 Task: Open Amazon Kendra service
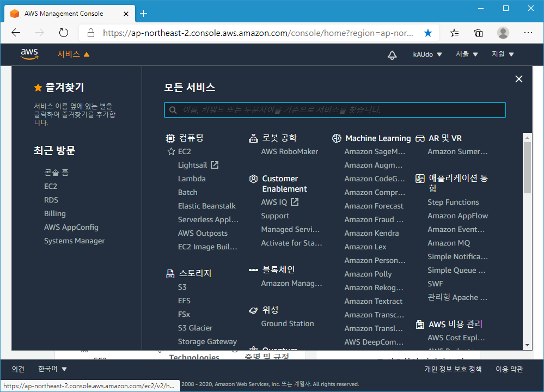[371, 233]
